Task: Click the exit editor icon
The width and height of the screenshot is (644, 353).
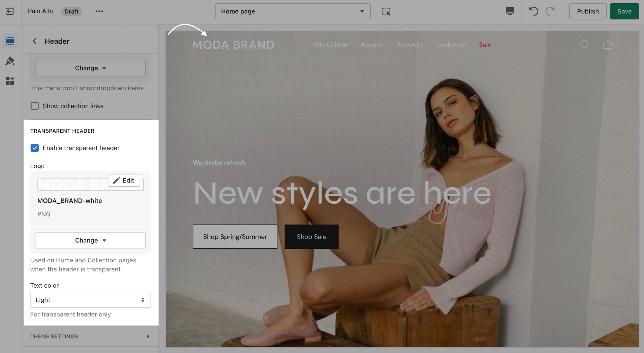Action: pos(10,11)
